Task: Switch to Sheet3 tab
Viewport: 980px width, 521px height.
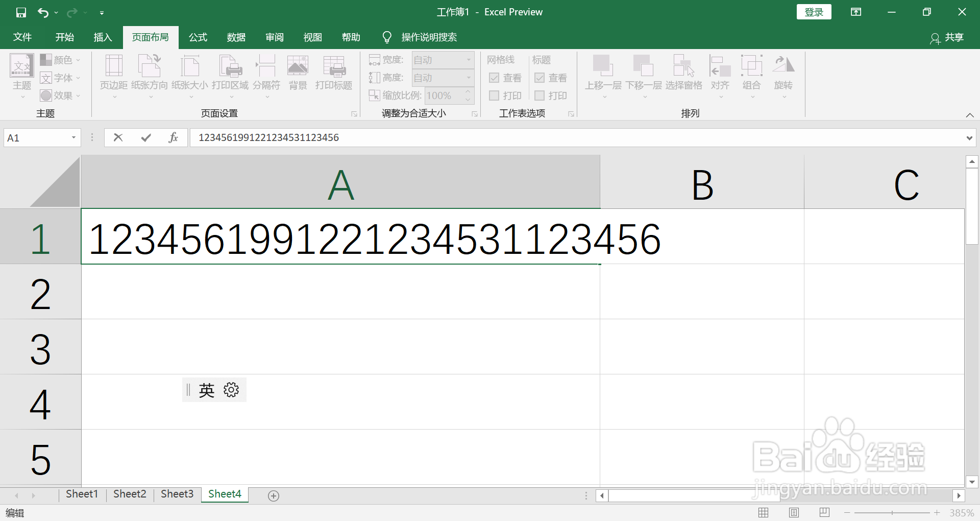Action: 177,494
